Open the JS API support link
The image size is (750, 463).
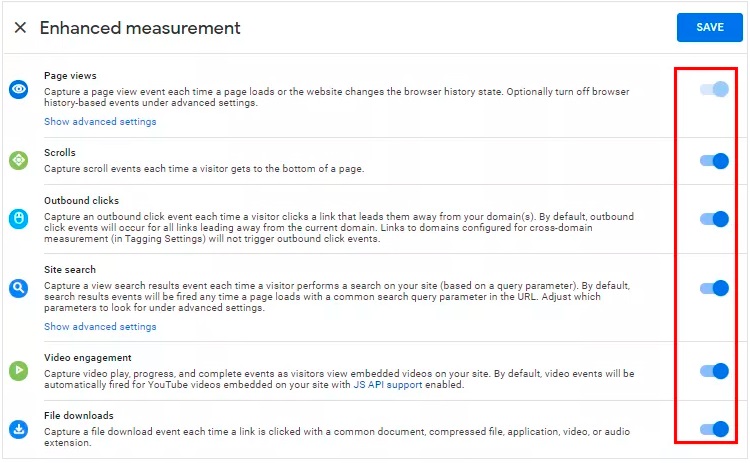coord(387,385)
